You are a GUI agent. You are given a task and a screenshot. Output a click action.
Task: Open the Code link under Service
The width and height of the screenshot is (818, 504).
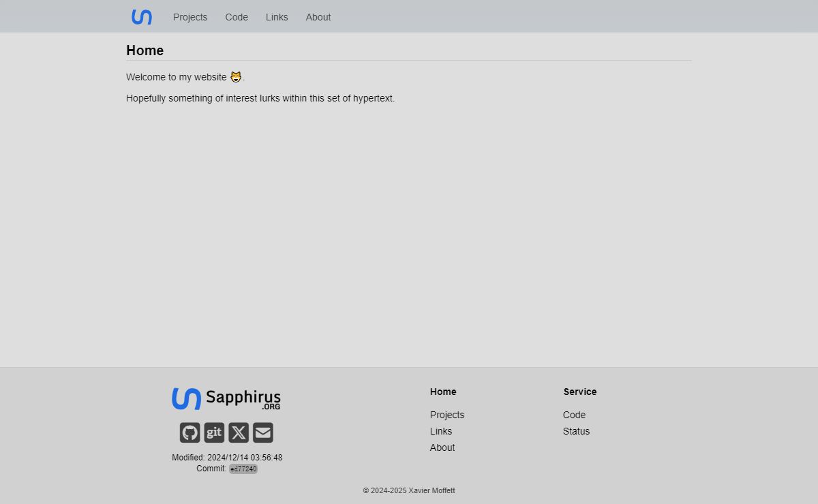[x=574, y=415]
